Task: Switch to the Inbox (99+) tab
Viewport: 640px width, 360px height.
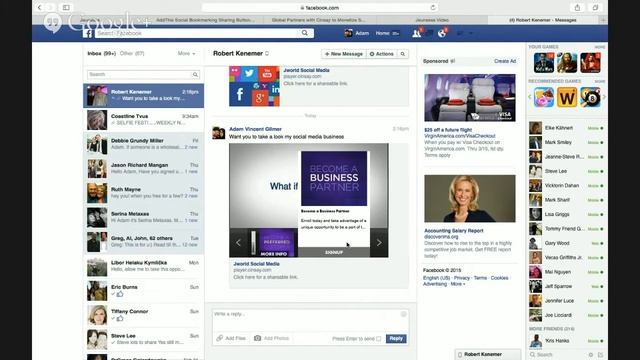Action: tap(102, 53)
